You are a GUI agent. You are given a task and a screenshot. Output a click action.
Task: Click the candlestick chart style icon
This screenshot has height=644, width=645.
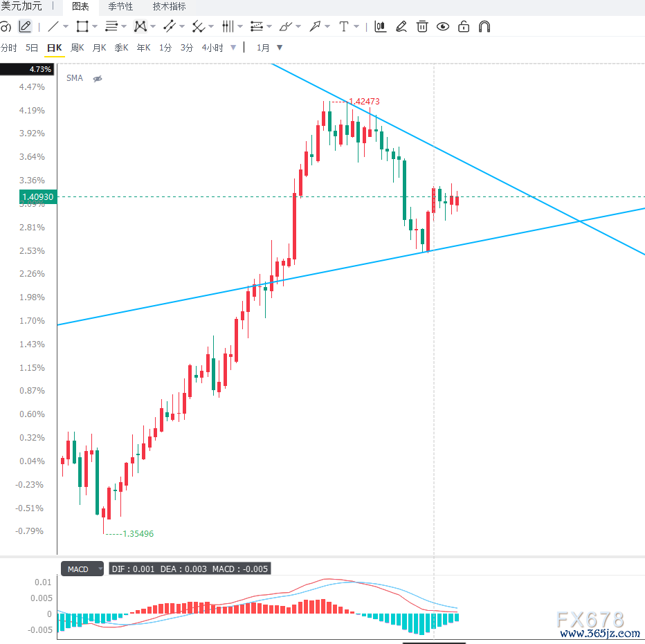(x=381, y=27)
